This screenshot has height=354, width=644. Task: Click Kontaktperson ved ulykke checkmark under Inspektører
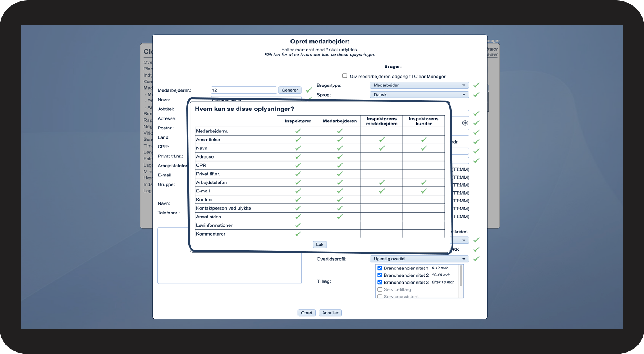[298, 208]
